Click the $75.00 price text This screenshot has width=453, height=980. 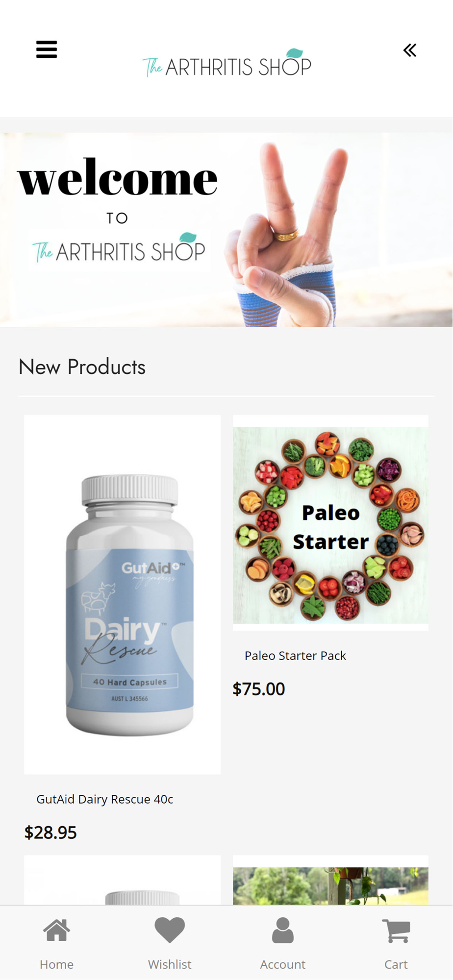(258, 689)
